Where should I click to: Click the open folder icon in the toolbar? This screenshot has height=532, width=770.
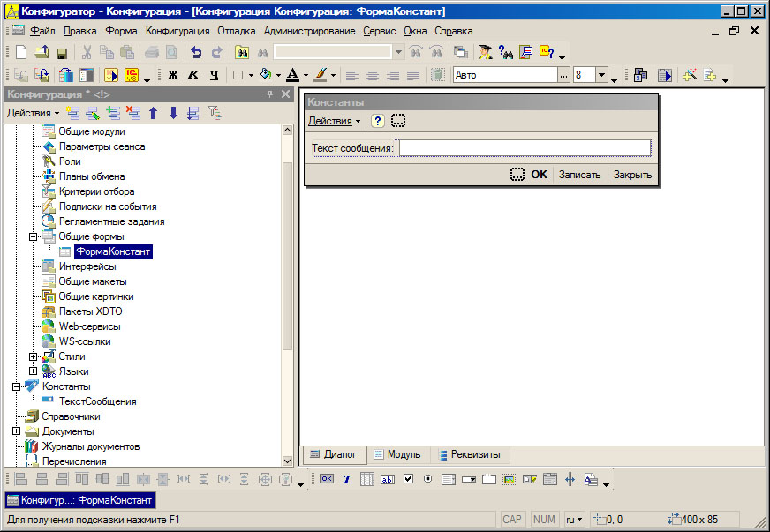pyautogui.click(x=42, y=52)
